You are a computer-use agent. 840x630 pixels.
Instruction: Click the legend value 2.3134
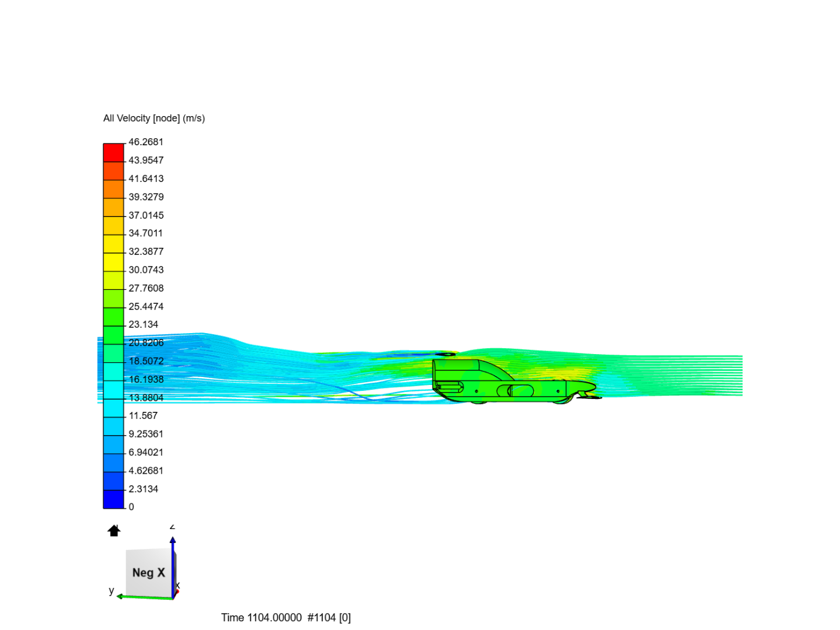(143, 489)
